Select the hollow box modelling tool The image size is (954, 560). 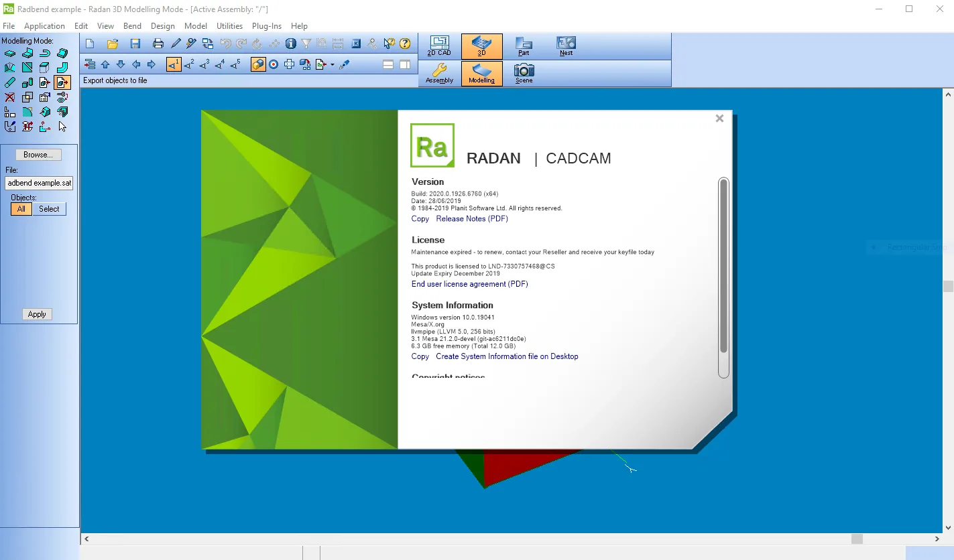45,68
